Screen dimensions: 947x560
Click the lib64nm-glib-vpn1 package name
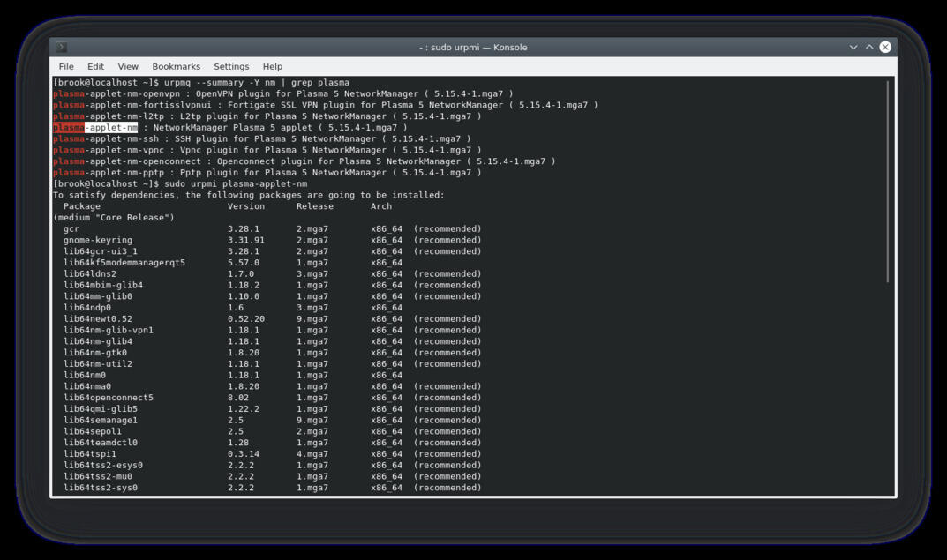point(108,330)
